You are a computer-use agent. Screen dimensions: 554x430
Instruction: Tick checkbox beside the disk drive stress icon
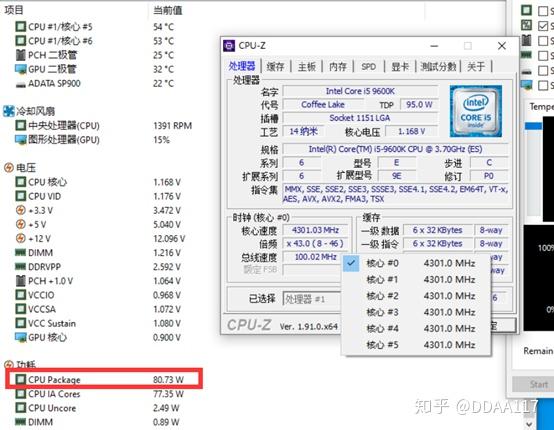click(x=543, y=70)
